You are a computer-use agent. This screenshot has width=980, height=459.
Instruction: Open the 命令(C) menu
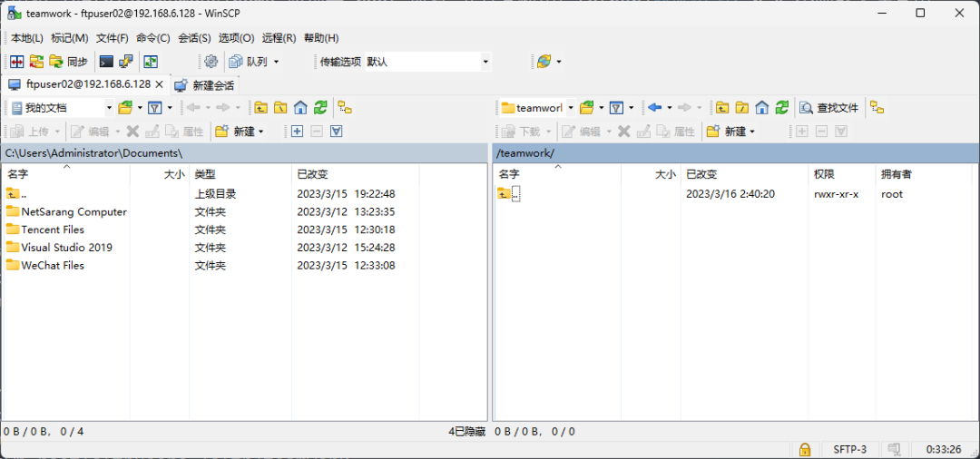tap(153, 38)
